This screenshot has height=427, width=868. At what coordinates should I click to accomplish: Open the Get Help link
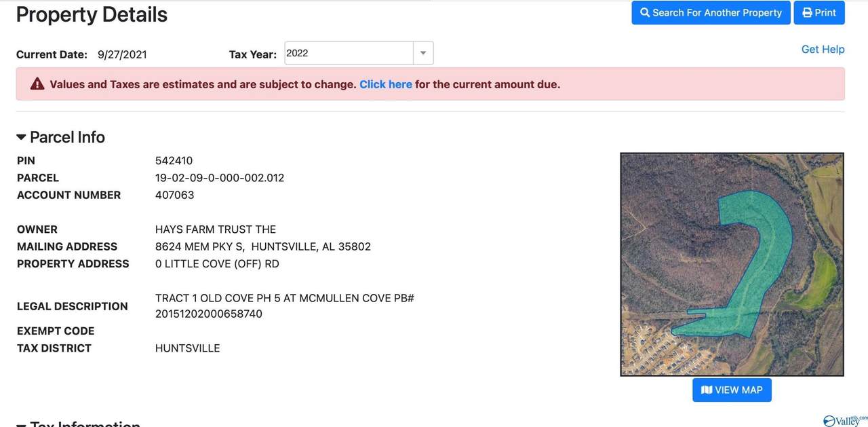coord(823,49)
